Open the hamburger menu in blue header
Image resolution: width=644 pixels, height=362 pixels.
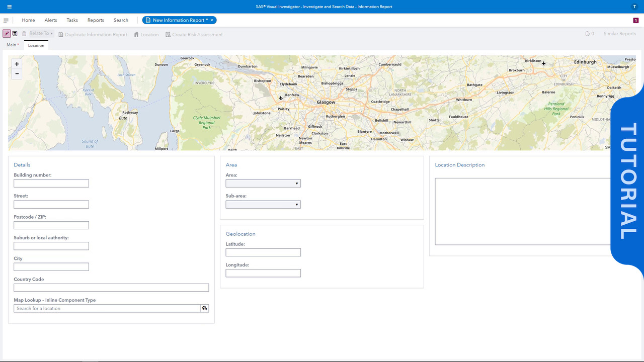pos(9,7)
